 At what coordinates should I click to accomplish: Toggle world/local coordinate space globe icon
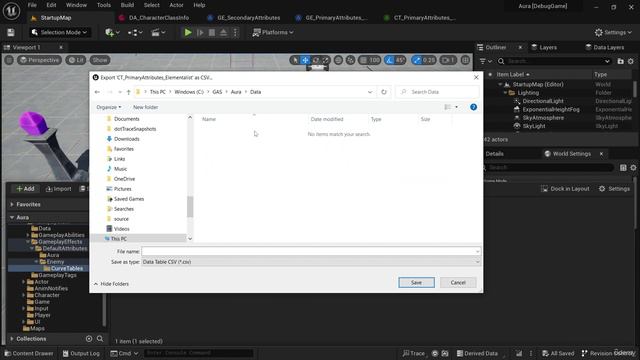[x=338, y=60]
